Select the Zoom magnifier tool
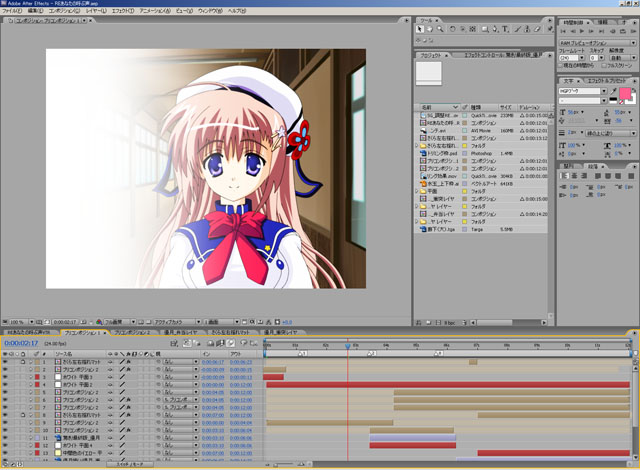640x470 pixels. click(440, 29)
